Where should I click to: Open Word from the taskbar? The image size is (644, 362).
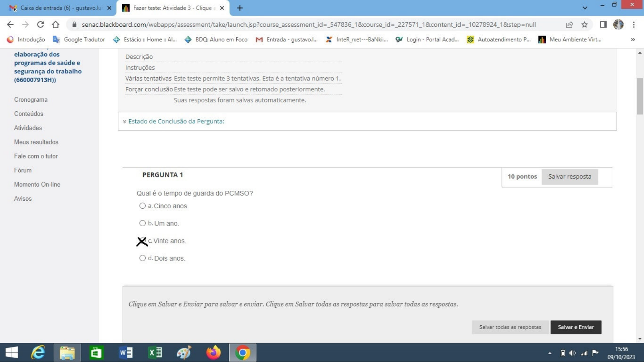click(x=125, y=352)
